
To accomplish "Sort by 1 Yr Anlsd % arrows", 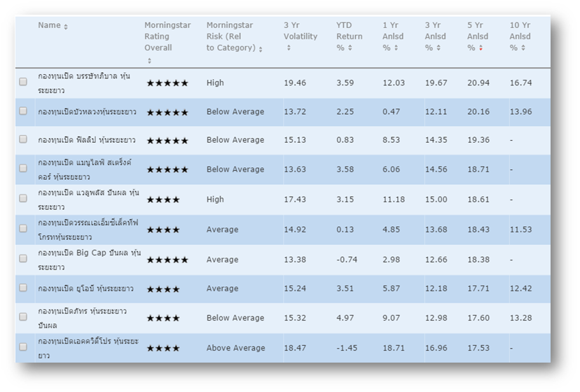I will (x=396, y=48).
